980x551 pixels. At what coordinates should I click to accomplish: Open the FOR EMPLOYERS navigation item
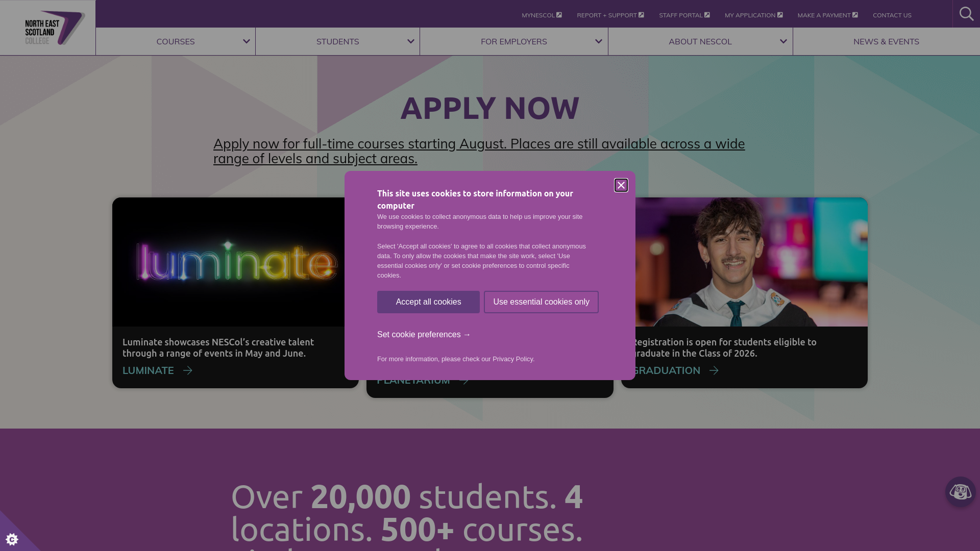[514, 41]
